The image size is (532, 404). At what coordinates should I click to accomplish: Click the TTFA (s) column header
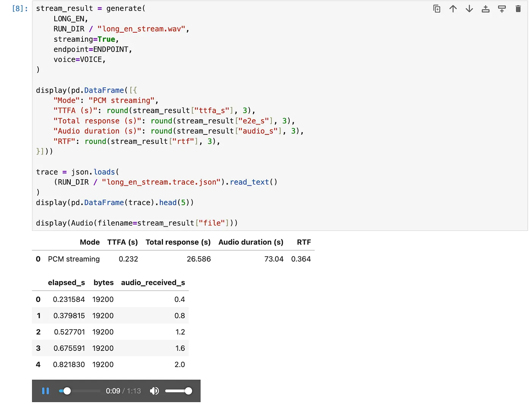[122, 242]
